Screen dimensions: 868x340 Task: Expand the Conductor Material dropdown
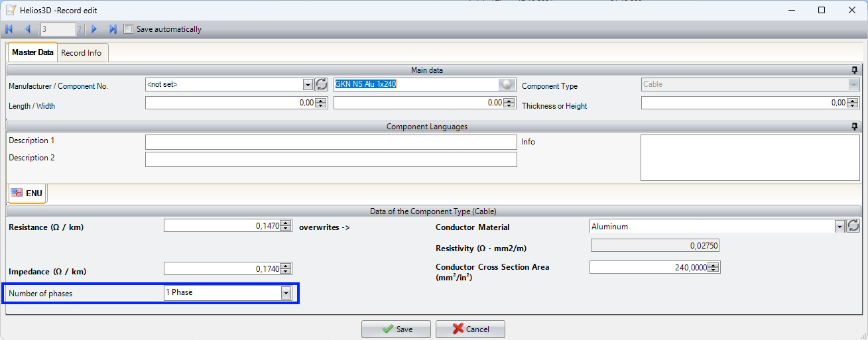point(839,227)
